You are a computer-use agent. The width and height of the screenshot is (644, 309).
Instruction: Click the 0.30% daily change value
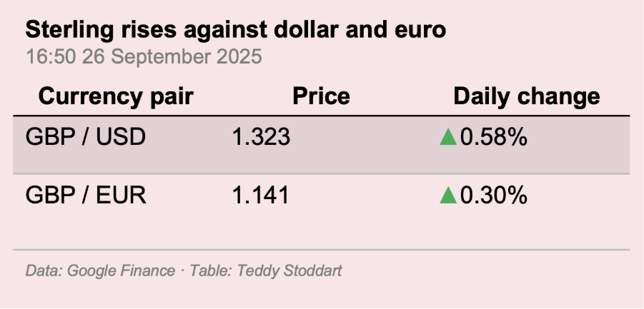coord(494,195)
